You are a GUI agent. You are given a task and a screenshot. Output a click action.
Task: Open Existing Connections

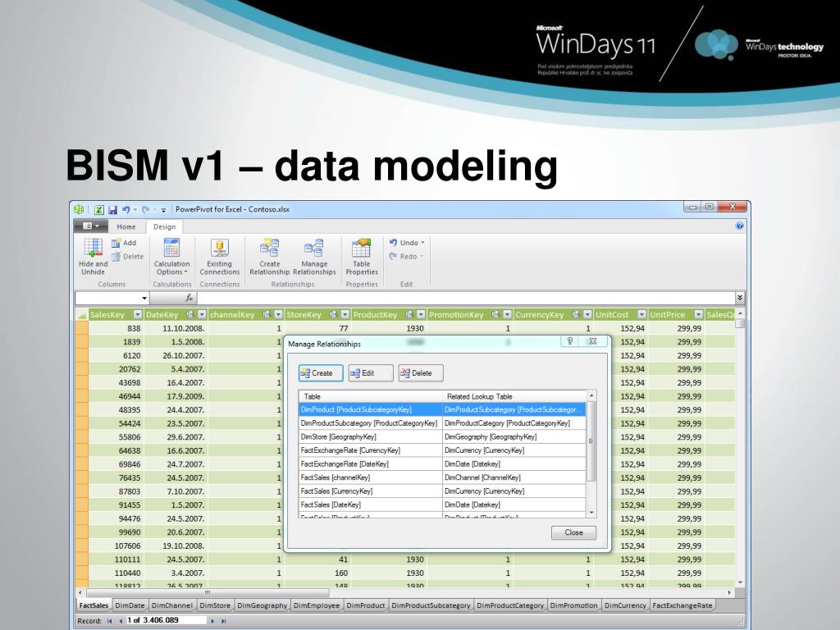pyautogui.click(x=220, y=257)
